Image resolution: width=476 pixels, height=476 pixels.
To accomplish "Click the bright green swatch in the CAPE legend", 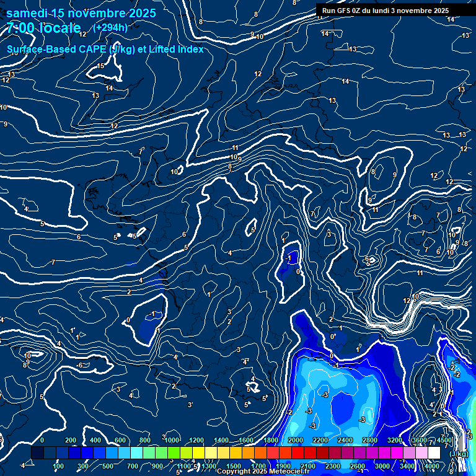I will coord(174,452).
